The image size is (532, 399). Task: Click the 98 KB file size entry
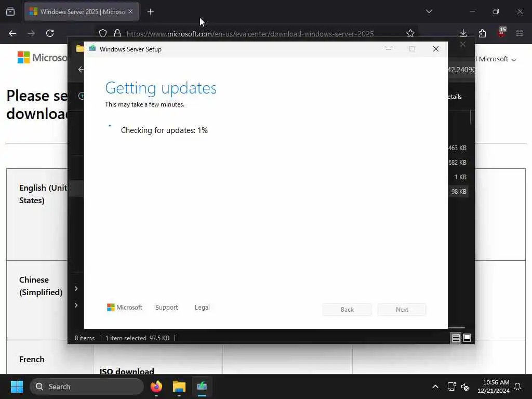pos(459,192)
